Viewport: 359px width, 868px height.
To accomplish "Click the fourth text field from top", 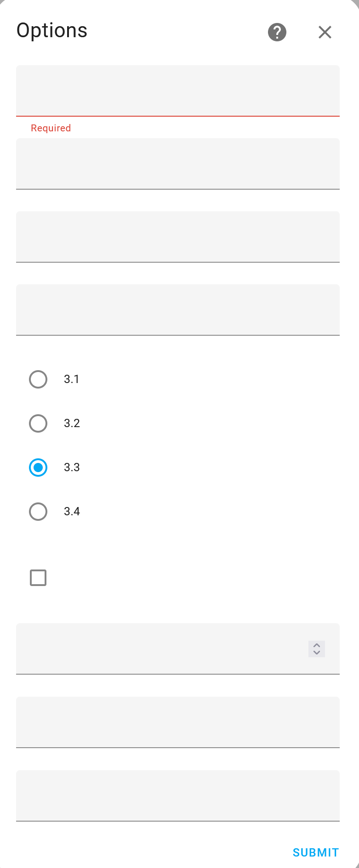I will [178, 310].
